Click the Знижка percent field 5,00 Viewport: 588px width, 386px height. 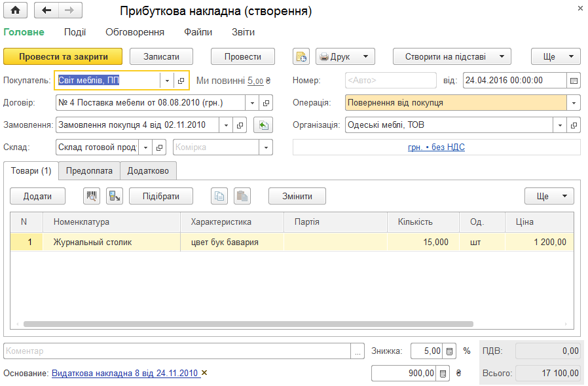pos(427,351)
